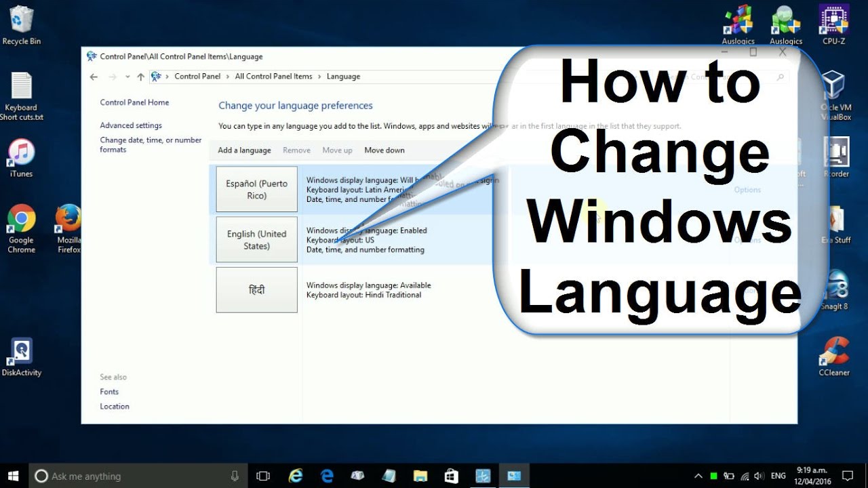The width and height of the screenshot is (868, 488).
Task: Launch Google Chrome from desktop
Action: [21, 220]
